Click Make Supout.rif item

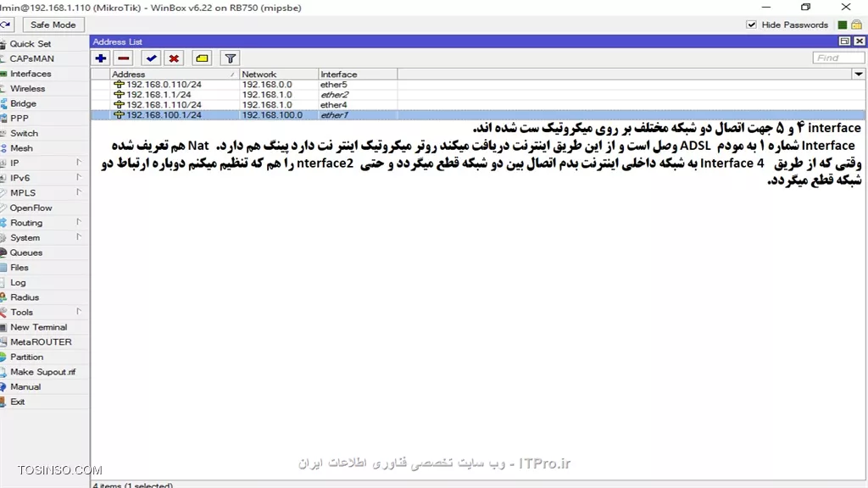pyautogui.click(x=44, y=372)
